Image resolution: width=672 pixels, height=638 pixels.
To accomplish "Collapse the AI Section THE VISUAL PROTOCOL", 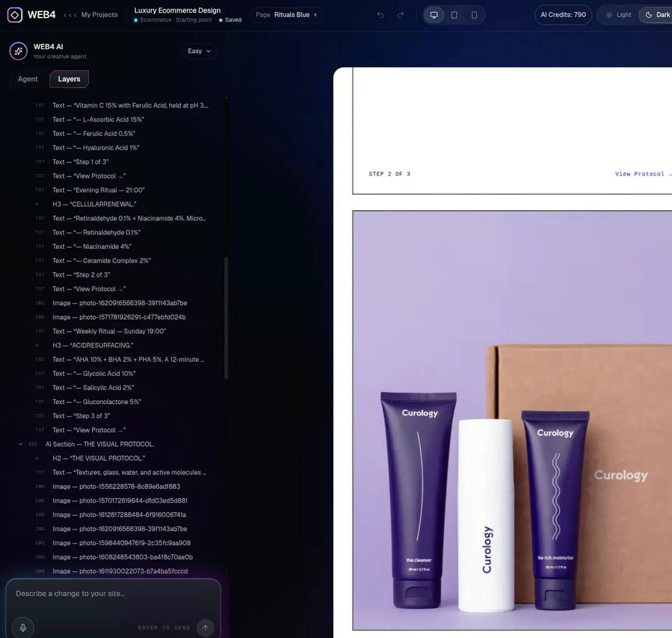I will [x=20, y=444].
